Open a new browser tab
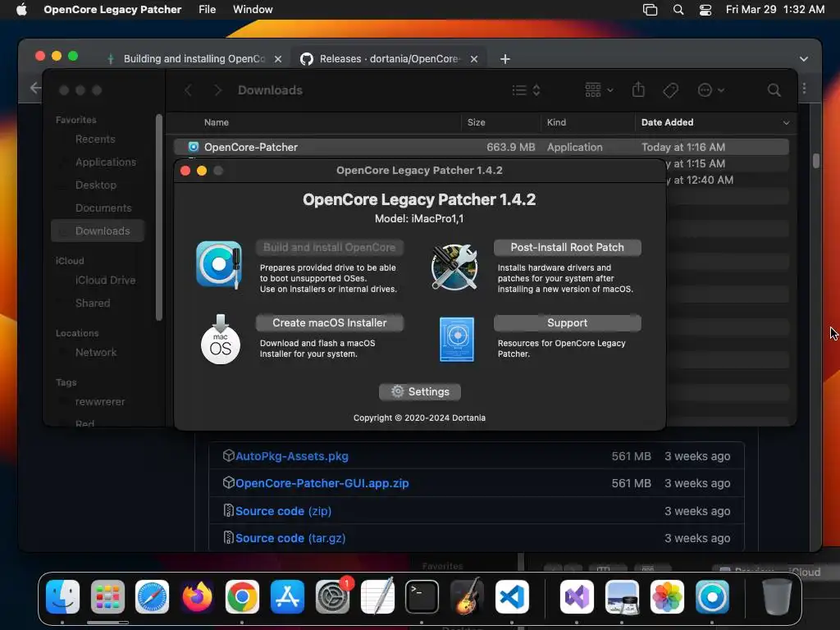This screenshot has width=840, height=630. tap(505, 59)
